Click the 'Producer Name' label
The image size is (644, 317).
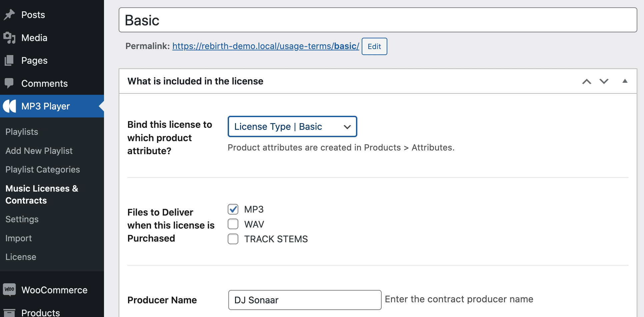(162, 300)
